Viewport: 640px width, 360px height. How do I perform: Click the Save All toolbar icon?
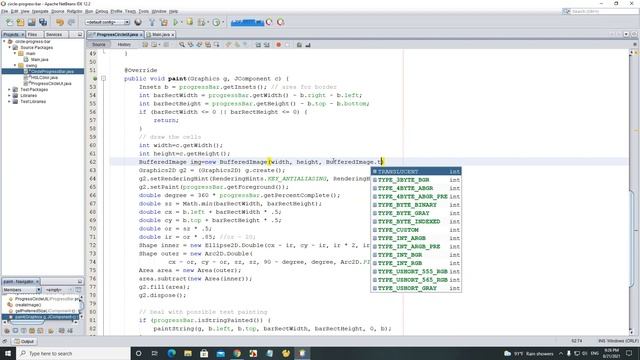[43, 22]
